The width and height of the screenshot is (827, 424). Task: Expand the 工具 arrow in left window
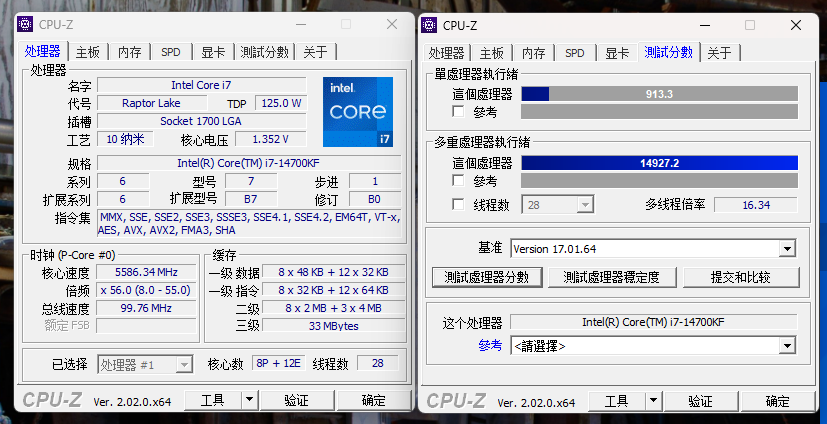249,401
